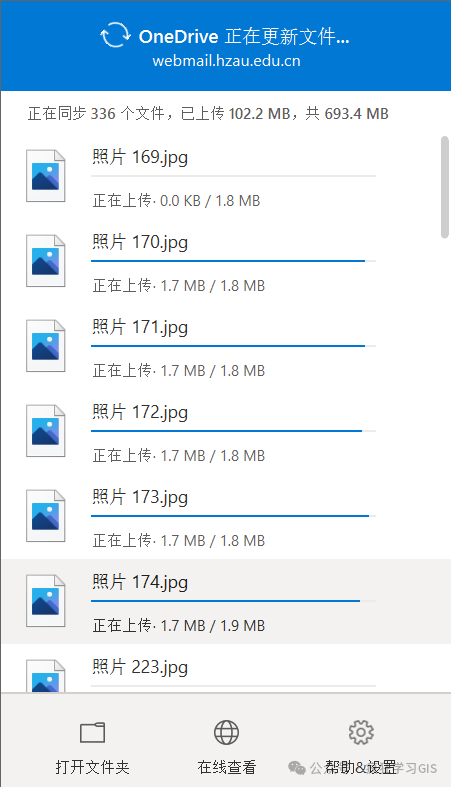Screen dimensions: 451x787
Task: Open the 打开文件夹 folder button
Action: tap(92, 748)
